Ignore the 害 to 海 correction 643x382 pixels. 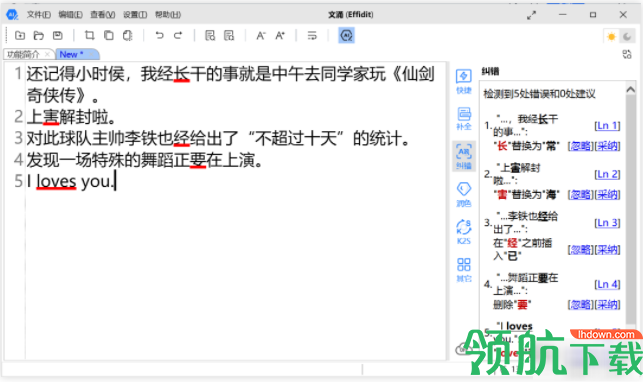point(581,194)
